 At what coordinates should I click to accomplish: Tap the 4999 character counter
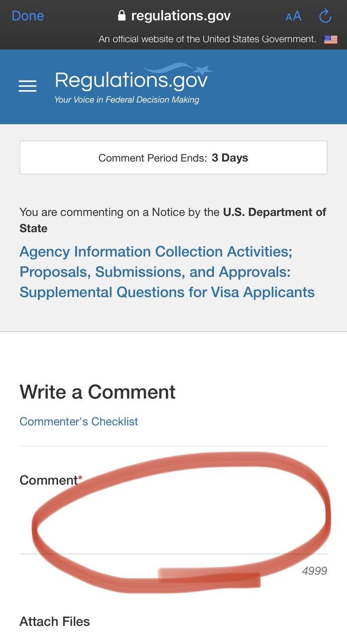[x=314, y=571]
